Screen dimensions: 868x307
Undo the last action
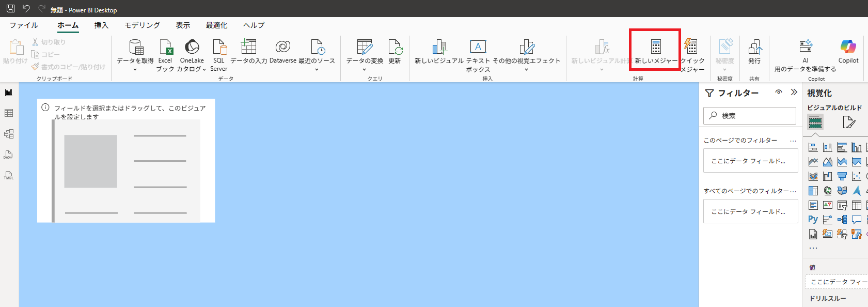pyautogui.click(x=26, y=9)
